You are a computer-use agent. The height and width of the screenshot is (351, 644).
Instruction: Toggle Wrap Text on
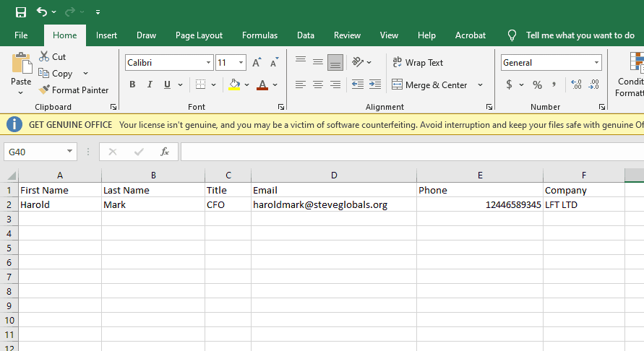(418, 63)
